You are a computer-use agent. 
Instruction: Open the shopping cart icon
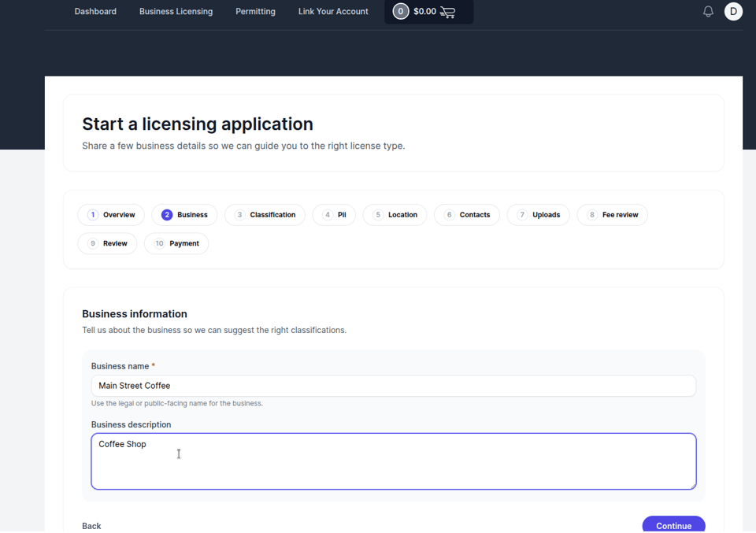tap(447, 12)
